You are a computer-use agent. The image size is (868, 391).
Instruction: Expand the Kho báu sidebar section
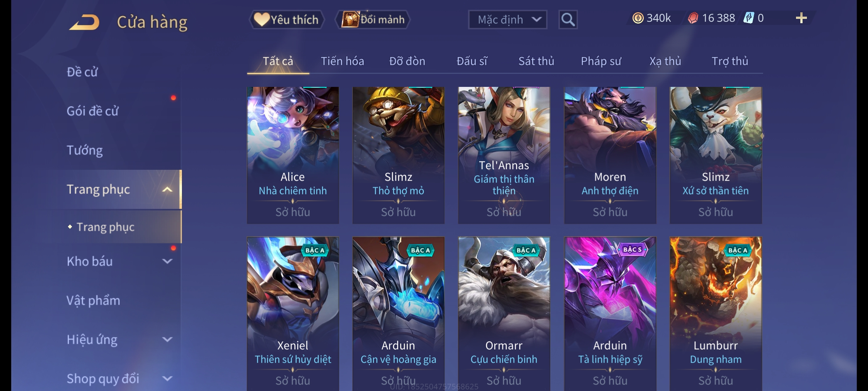point(167,261)
